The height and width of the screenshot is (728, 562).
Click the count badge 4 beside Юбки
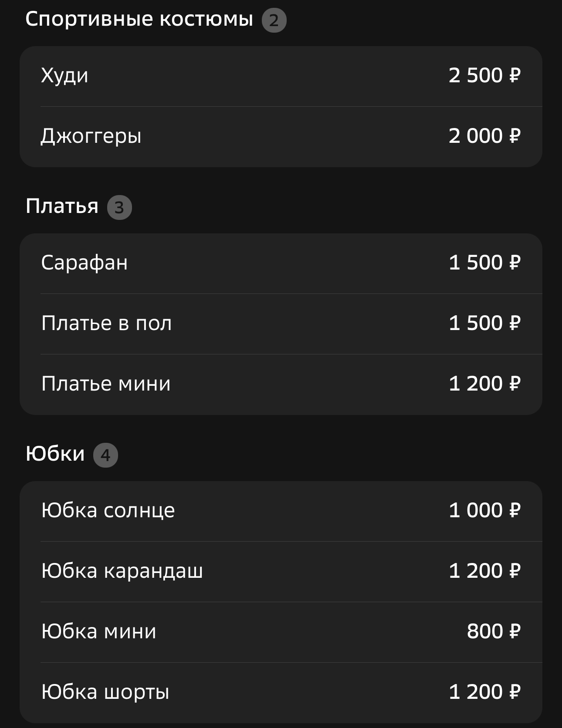[x=105, y=455]
